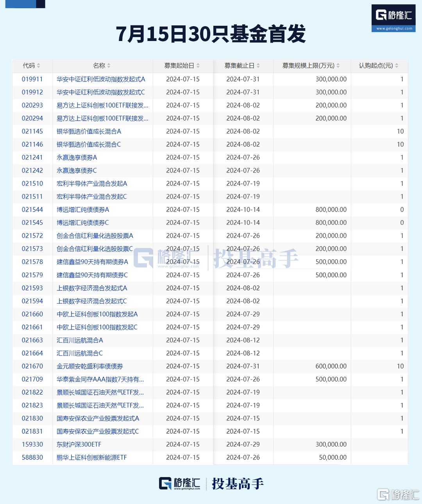Click fund code 021709
This screenshot has width=422, height=504.
point(32,379)
